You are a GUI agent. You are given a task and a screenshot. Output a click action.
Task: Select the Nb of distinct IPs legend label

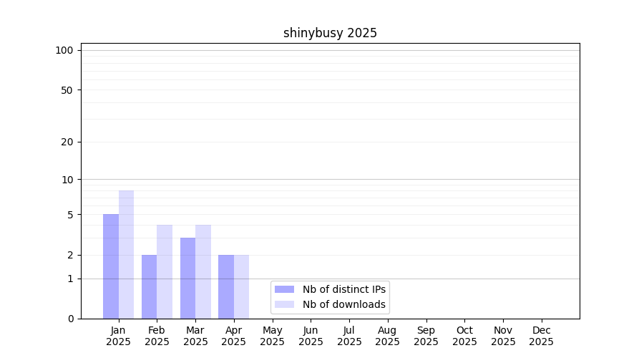(344, 289)
